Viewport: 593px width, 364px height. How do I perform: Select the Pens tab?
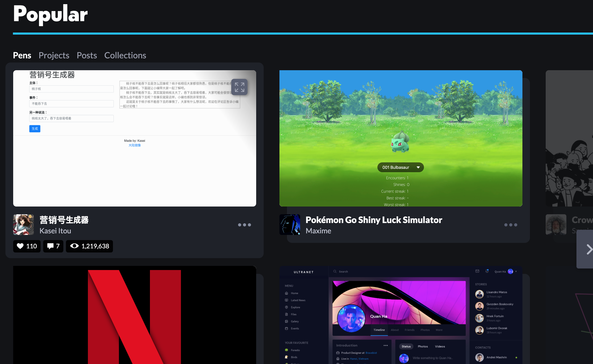[22, 55]
